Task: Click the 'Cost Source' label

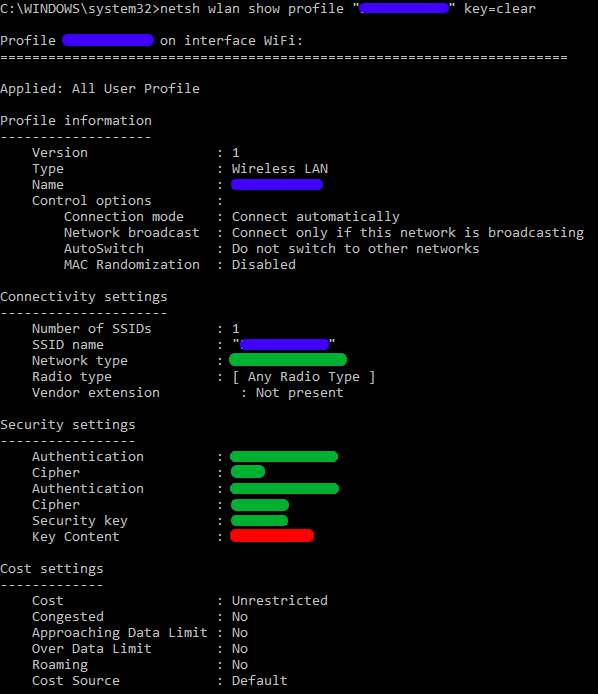Action: pos(76,681)
